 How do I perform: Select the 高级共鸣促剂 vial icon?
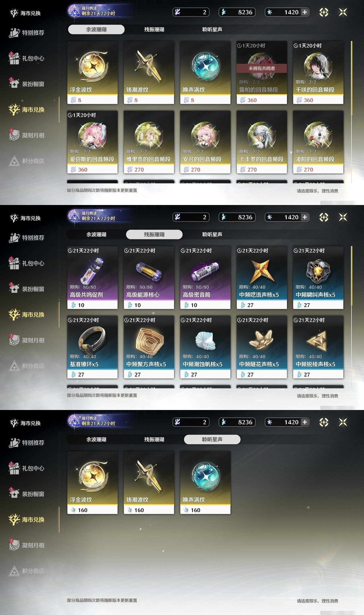point(92,270)
